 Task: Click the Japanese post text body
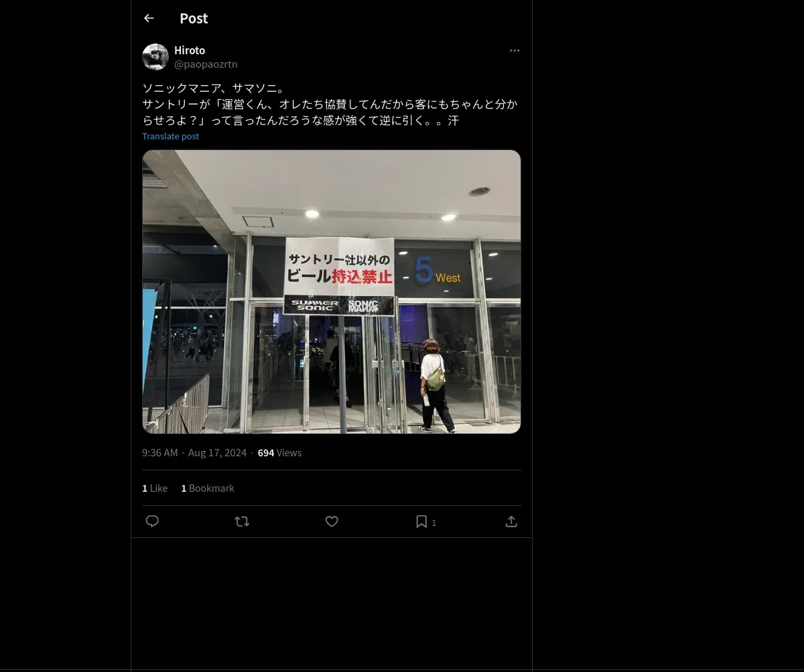pyautogui.click(x=330, y=105)
